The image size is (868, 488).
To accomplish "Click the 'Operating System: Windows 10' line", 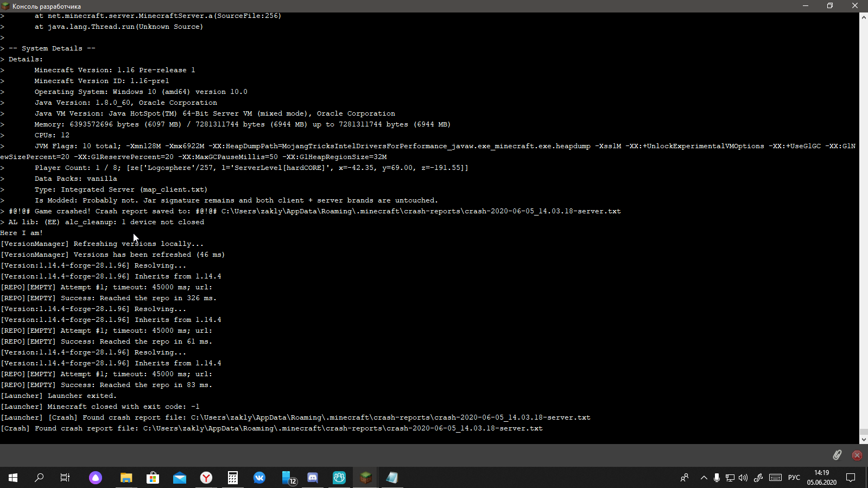I will pos(141,92).
